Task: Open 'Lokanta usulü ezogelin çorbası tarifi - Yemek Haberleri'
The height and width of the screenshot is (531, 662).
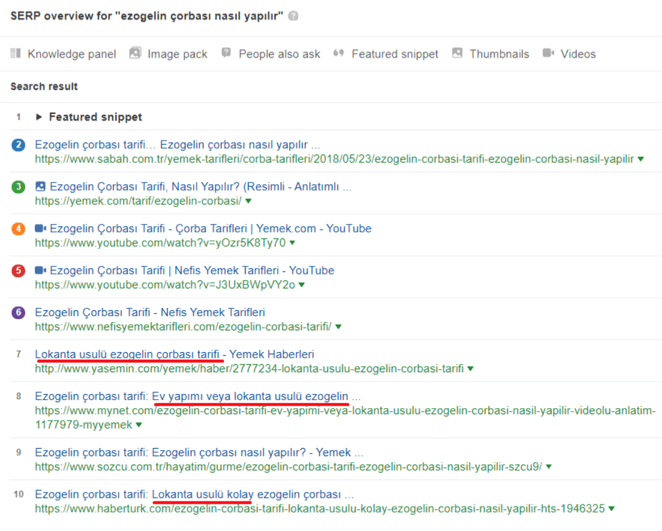Action: pos(174,354)
